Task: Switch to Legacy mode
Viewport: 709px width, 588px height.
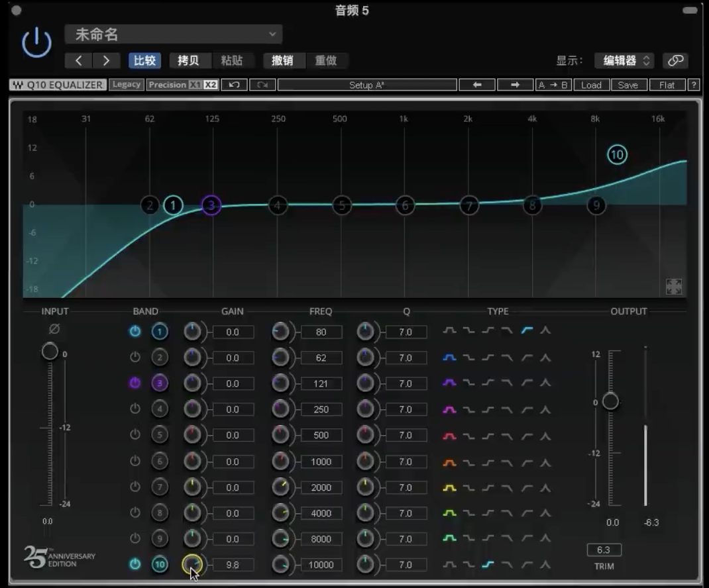Action: 126,85
